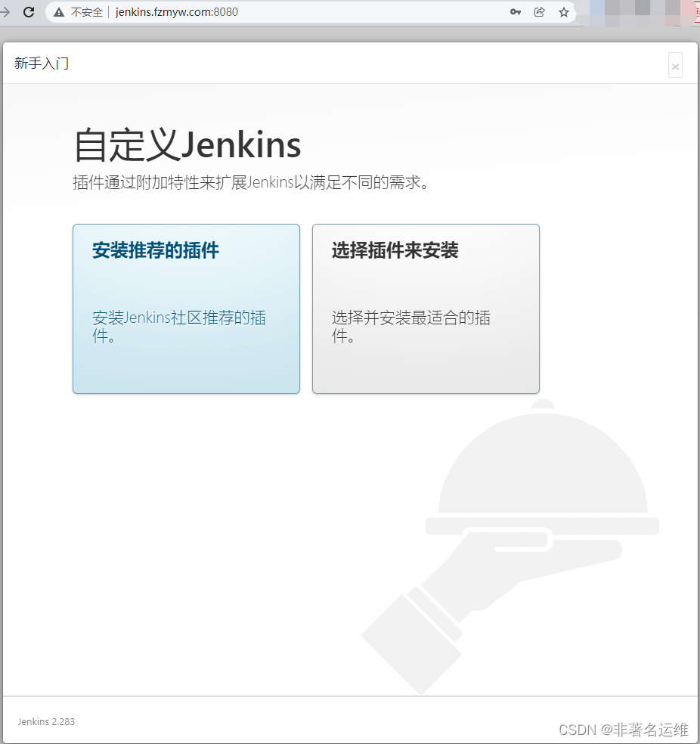Choose 安装推荐的插件 to install suggested plugins
The height and width of the screenshot is (744, 700).
click(x=187, y=309)
